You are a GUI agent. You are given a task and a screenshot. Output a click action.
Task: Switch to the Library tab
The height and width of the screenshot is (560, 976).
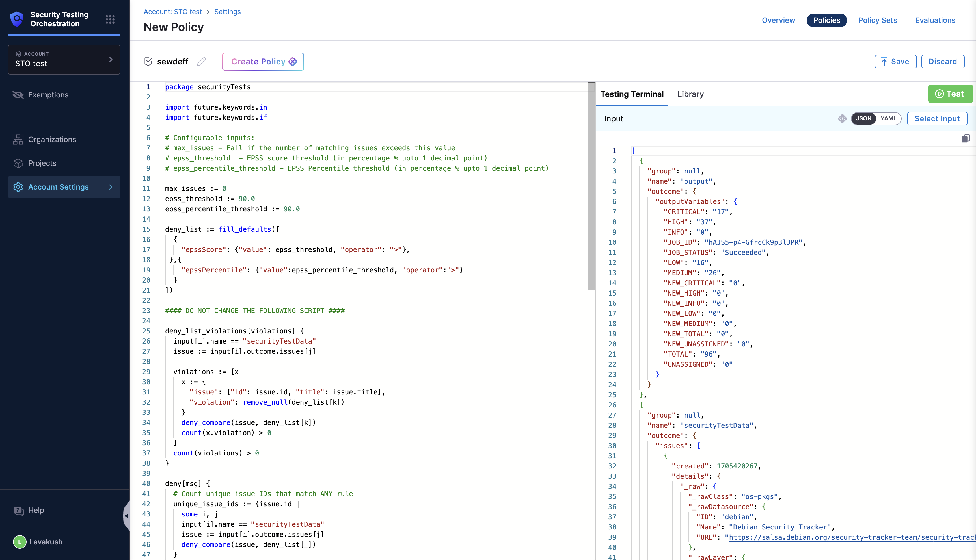tap(690, 94)
